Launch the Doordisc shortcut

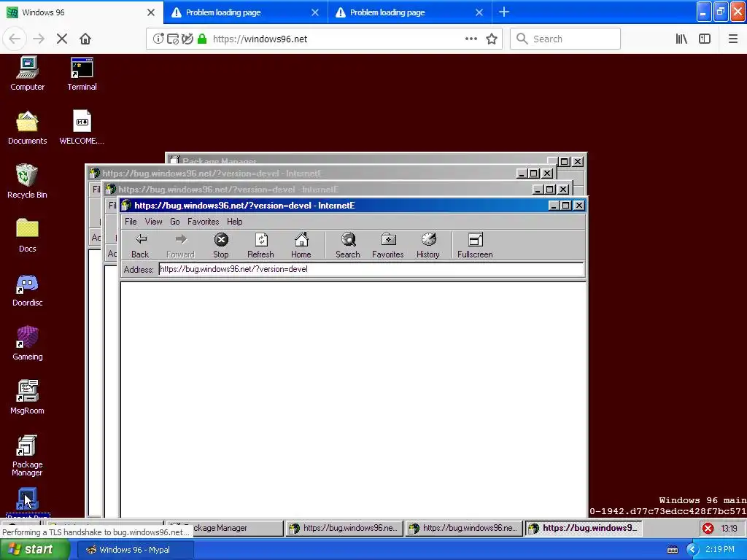(27, 289)
